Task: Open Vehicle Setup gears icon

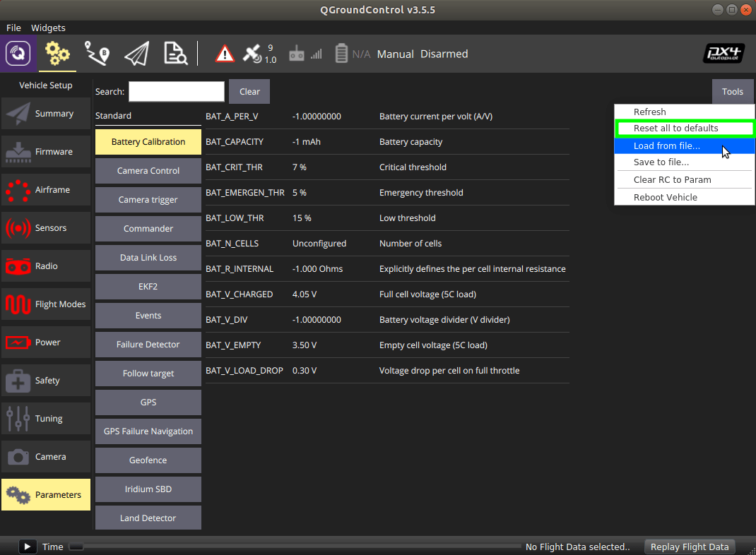Action: point(57,54)
